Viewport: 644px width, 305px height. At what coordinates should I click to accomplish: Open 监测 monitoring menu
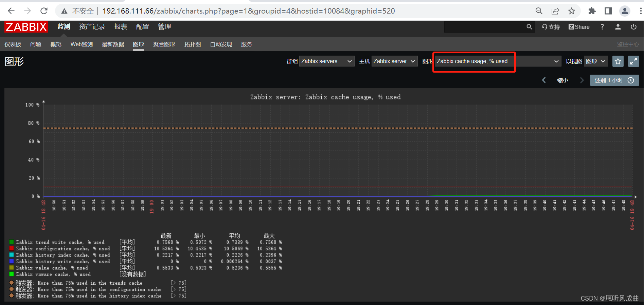[x=64, y=26]
